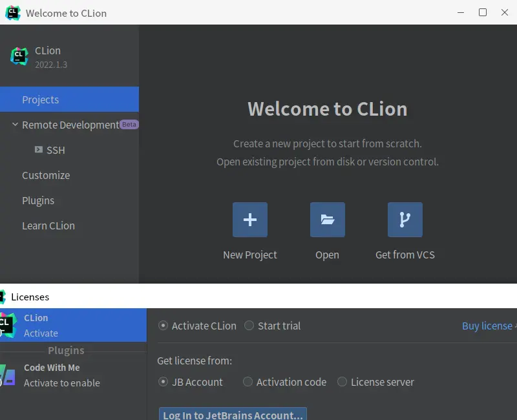Open the Buy license link
Screen dimensions: 517x420
pyautogui.click(x=489, y=326)
